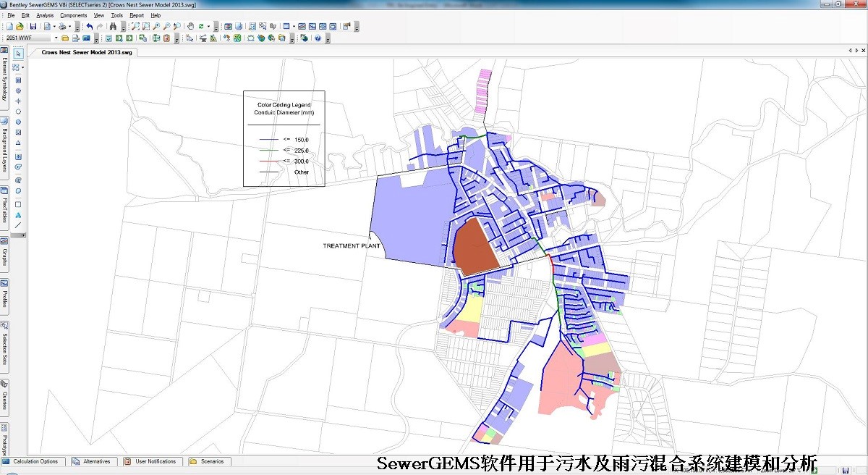Expand the Refresh icon dropdown arrow
Viewport: 868px width, 475px height.
coord(208,26)
